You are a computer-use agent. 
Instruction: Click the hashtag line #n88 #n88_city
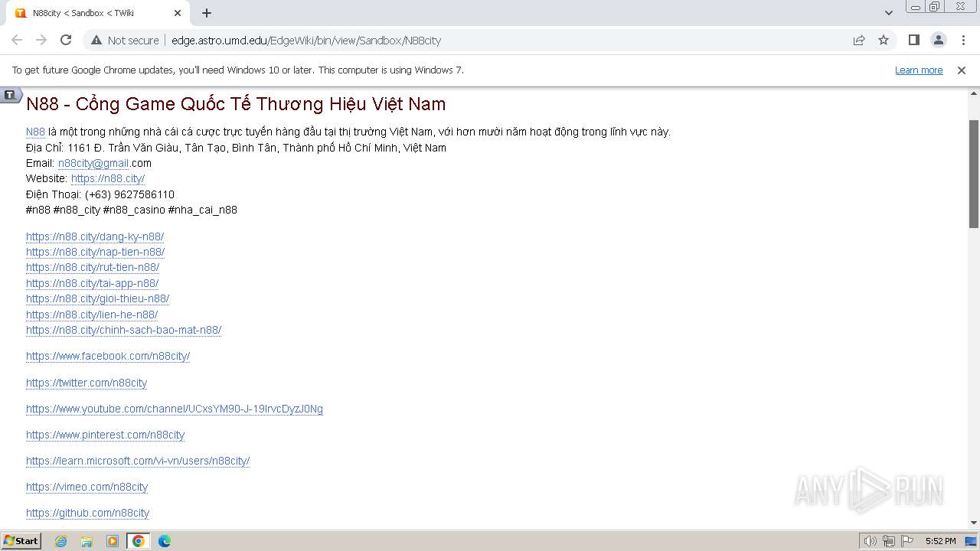[132, 210]
